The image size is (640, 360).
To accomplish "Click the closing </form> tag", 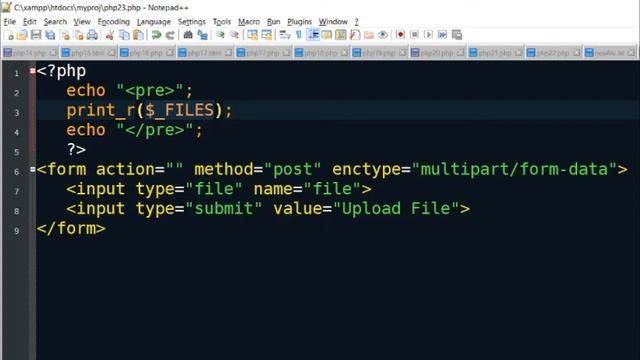I will pyautogui.click(x=71, y=228).
